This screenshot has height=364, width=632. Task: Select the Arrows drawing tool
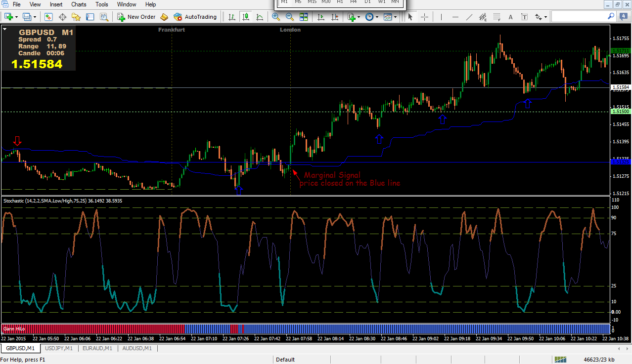coord(539,17)
